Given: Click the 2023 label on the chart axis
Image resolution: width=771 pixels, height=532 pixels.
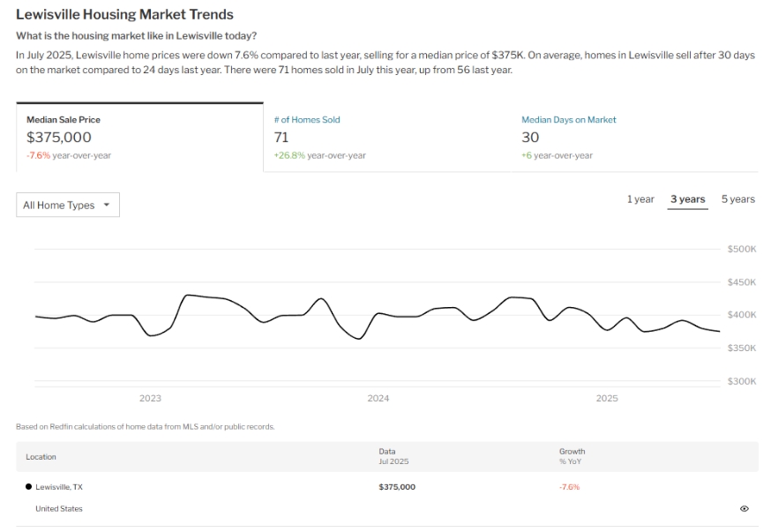Looking at the screenshot, I should tap(150, 399).
